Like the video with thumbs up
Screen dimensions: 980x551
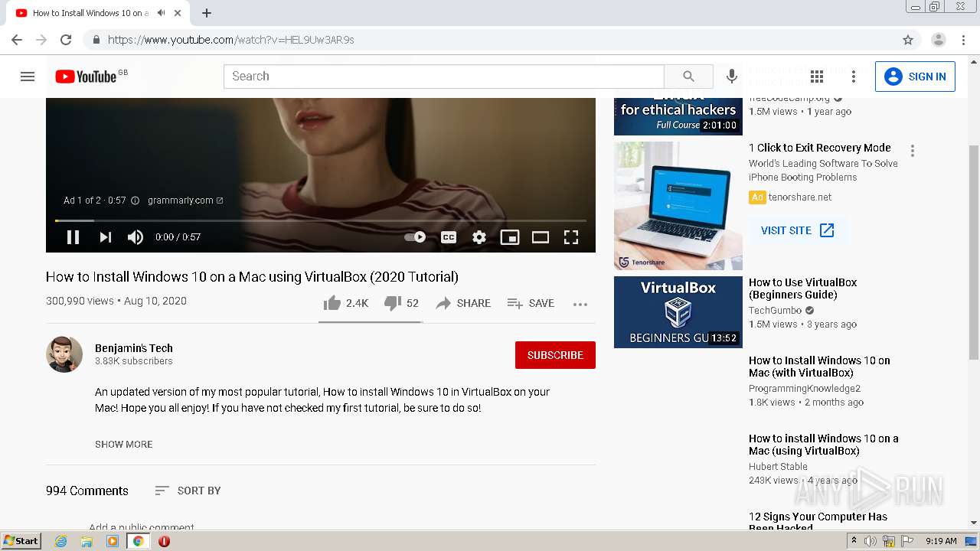(x=345, y=303)
